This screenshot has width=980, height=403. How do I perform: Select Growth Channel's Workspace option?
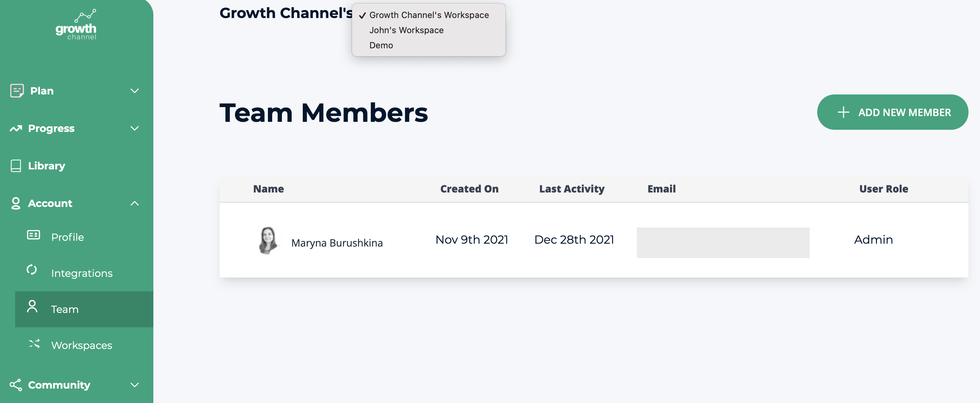click(429, 15)
